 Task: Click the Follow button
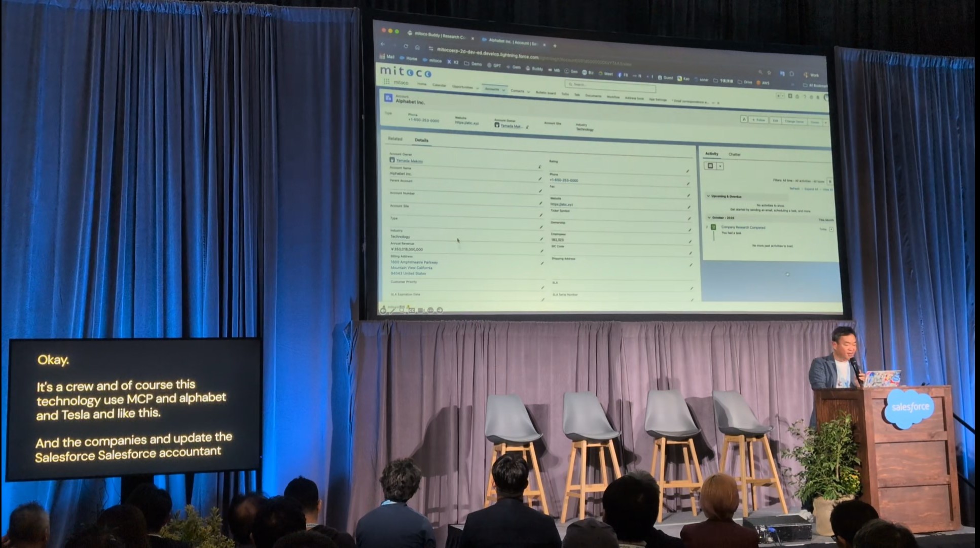pos(758,120)
